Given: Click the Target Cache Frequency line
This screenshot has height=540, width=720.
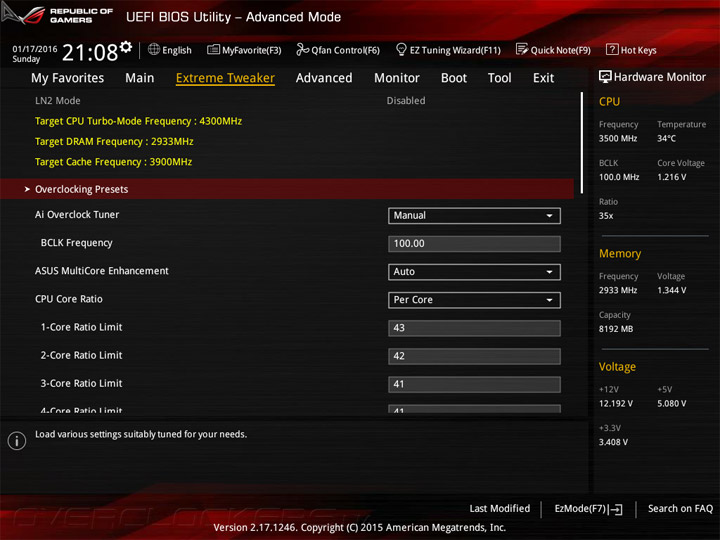Looking at the screenshot, I should point(113,162).
